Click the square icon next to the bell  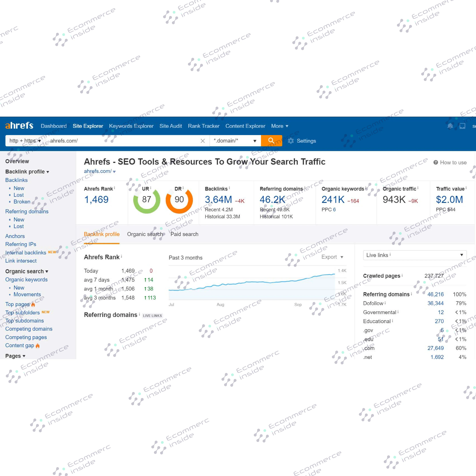(462, 126)
